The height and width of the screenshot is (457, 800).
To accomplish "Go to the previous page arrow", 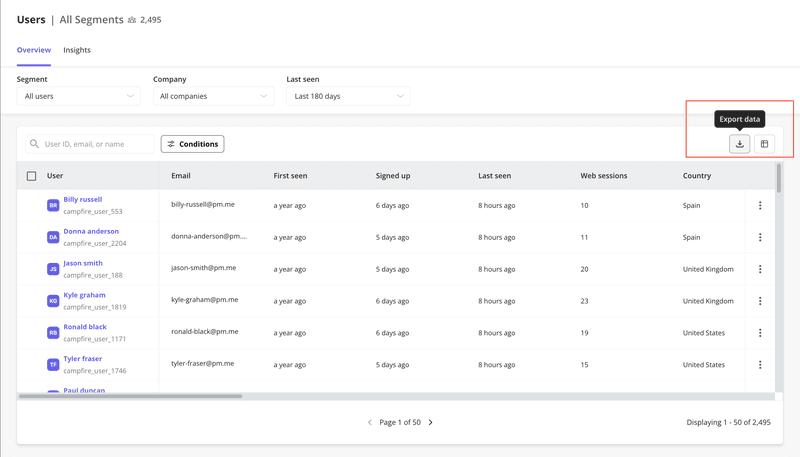I will tap(370, 422).
